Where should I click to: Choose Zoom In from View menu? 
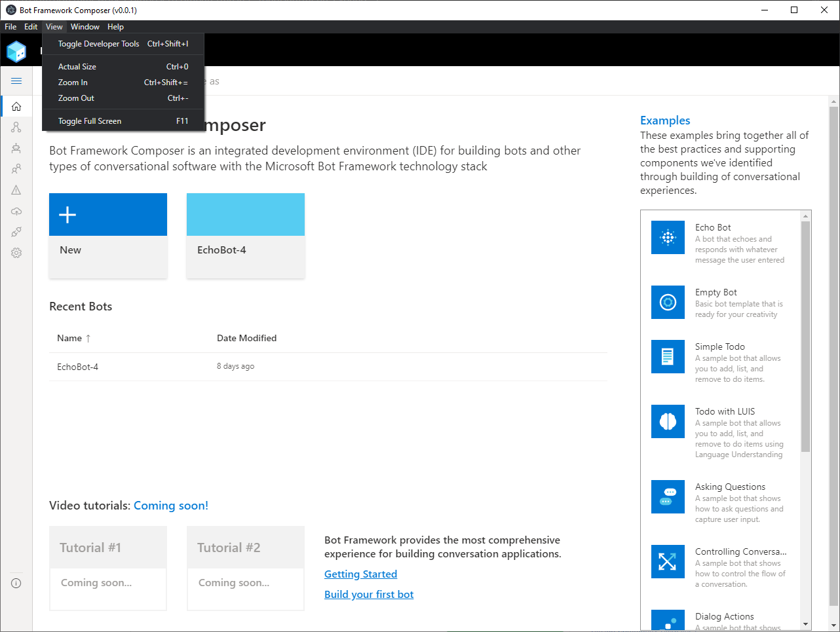pyautogui.click(x=123, y=83)
